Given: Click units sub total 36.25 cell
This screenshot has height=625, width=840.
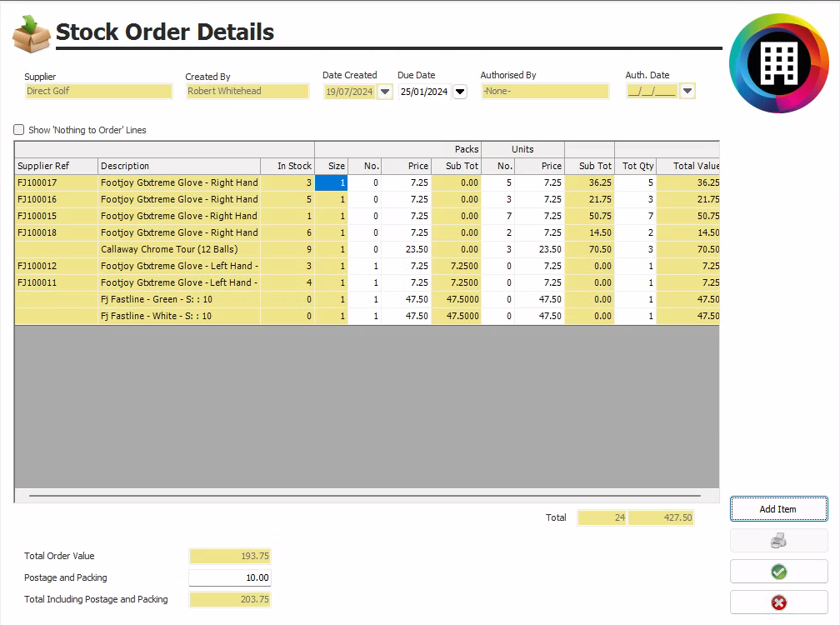Looking at the screenshot, I should [590, 182].
